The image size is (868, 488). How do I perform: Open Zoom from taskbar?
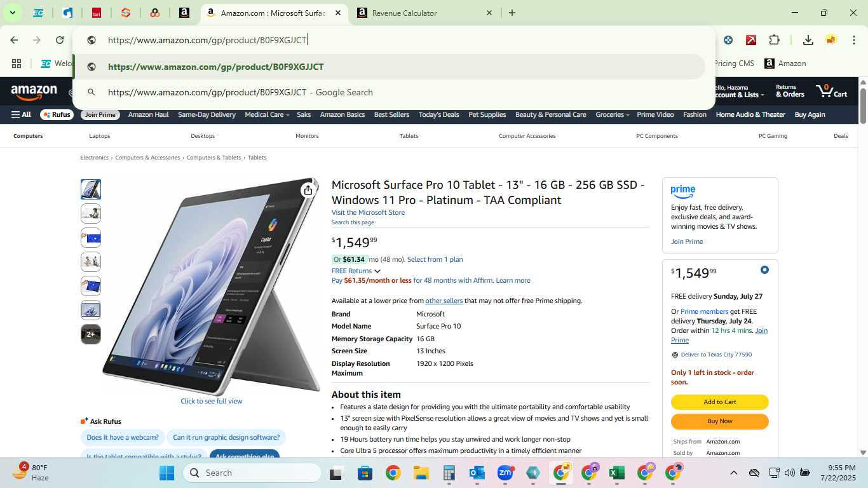[506, 473]
